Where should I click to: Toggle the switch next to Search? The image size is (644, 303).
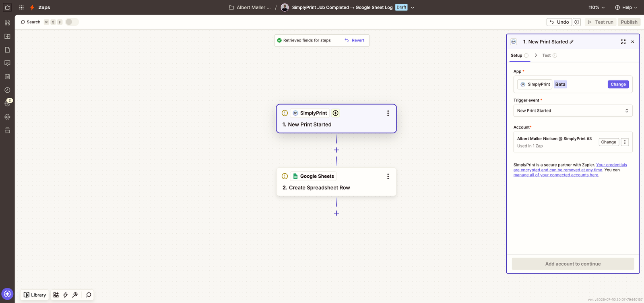[72, 22]
